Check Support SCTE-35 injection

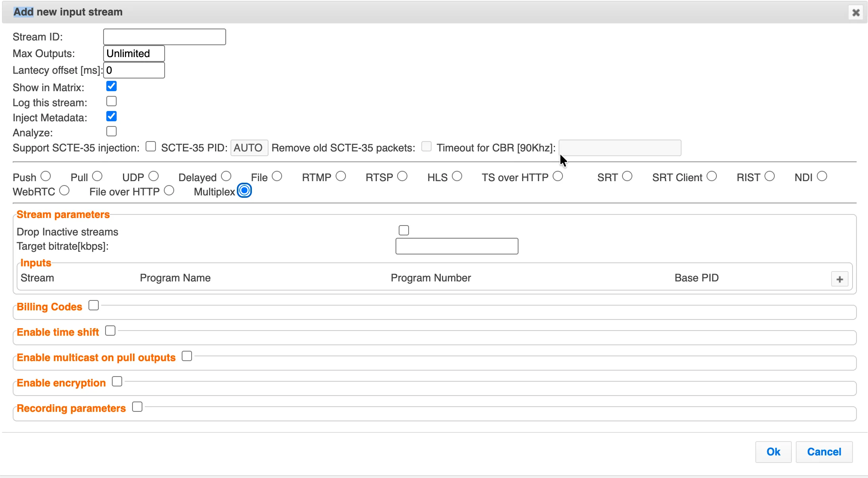151,146
